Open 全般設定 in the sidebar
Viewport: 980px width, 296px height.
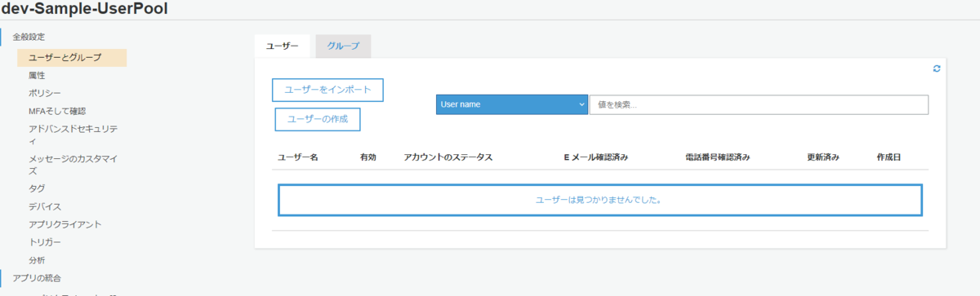pos(29,37)
